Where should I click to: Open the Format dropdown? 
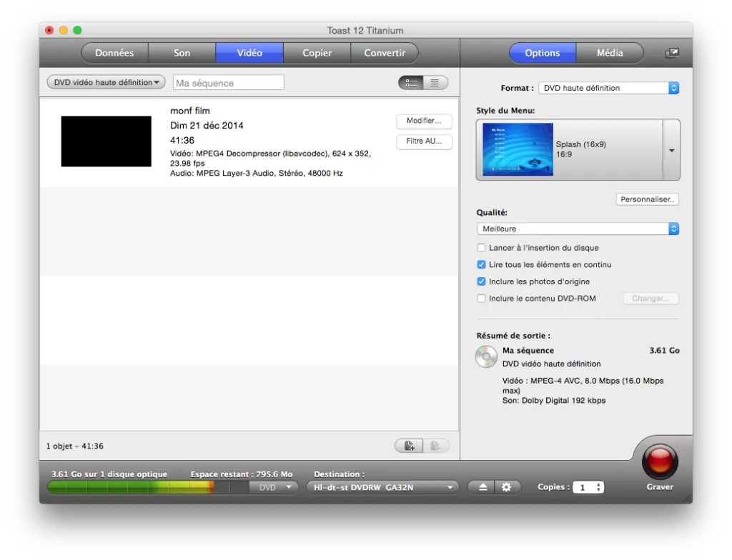(608, 87)
